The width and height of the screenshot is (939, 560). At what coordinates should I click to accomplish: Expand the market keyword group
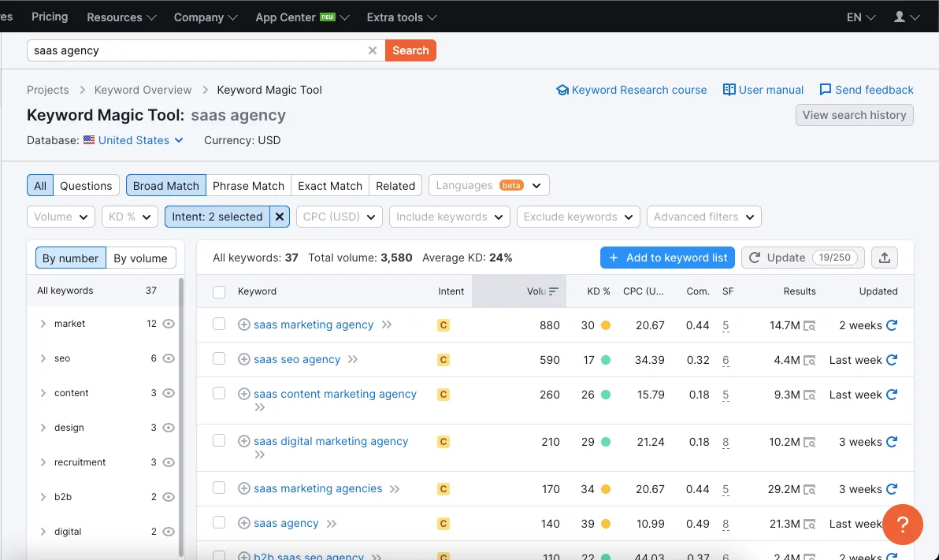[43, 324]
